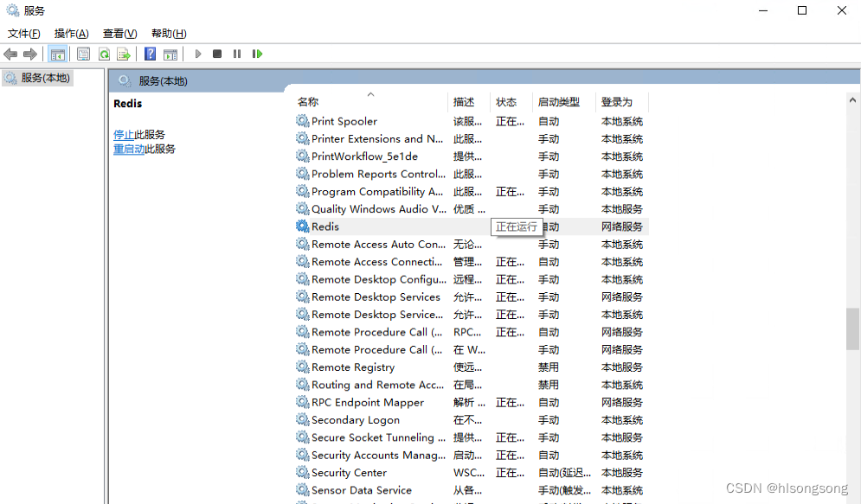Click the 重启动 link to restart Redis

coord(128,149)
